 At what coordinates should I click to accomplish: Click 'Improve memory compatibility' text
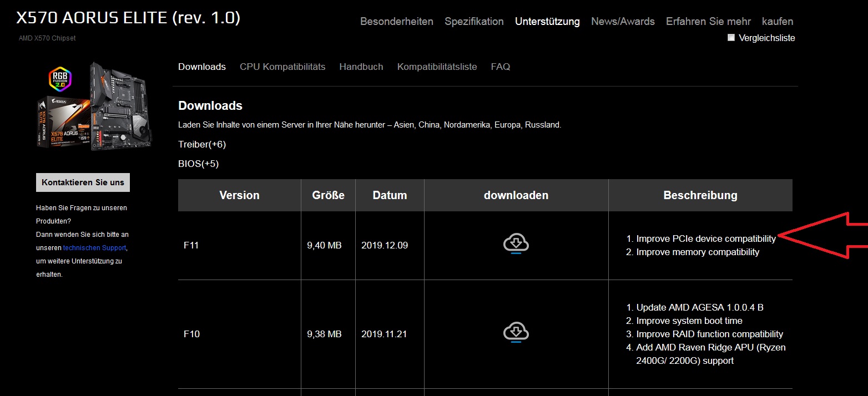click(698, 252)
